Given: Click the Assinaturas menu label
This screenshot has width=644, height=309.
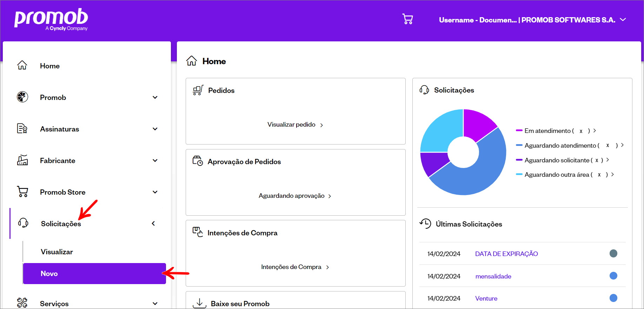Looking at the screenshot, I should (x=60, y=129).
